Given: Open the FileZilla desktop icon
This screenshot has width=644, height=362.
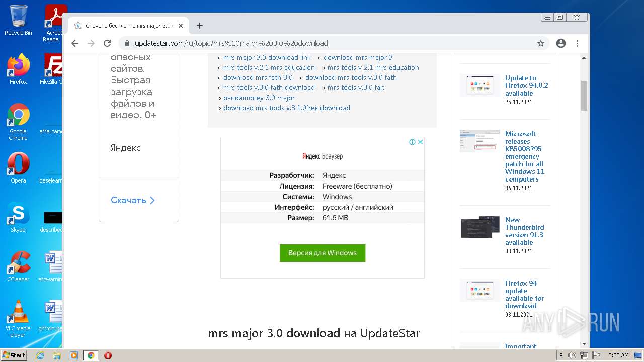Looking at the screenshot, I should coord(51,69).
